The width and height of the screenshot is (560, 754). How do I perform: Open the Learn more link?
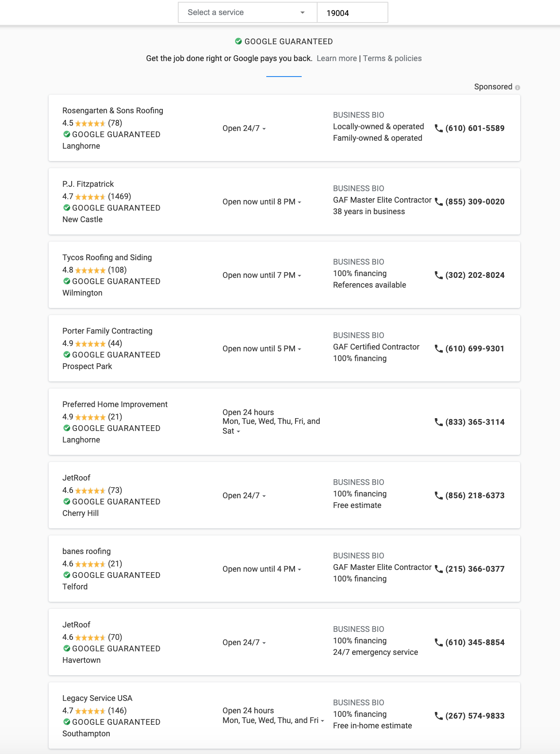click(337, 58)
